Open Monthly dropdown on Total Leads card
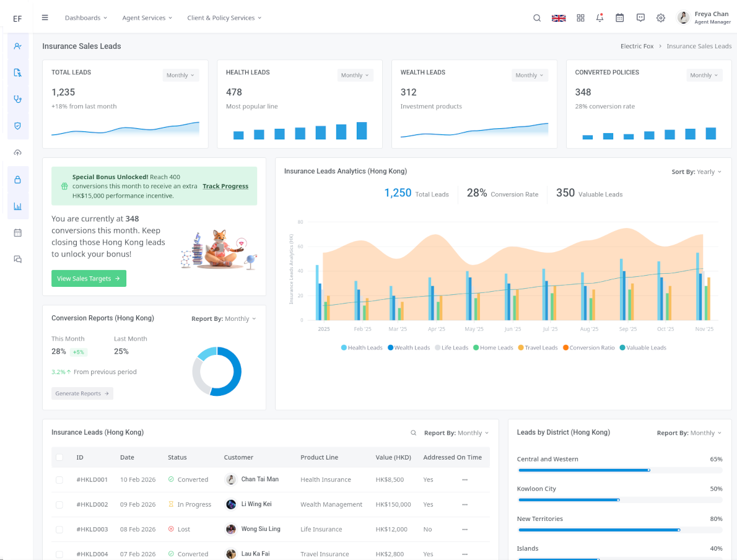Viewport: 737px width, 560px height. point(180,75)
